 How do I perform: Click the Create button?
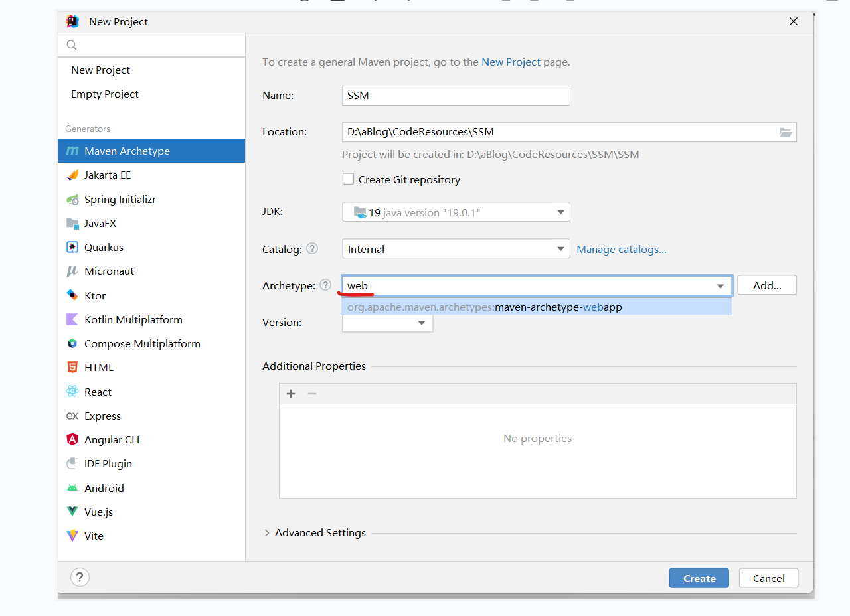click(x=699, y=578)
